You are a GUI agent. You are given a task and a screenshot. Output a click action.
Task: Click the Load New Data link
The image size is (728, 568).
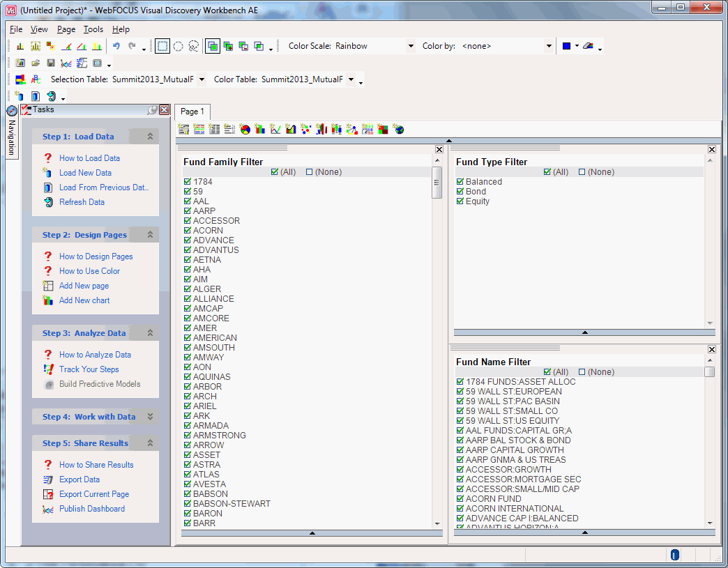(x=86, y=173)
